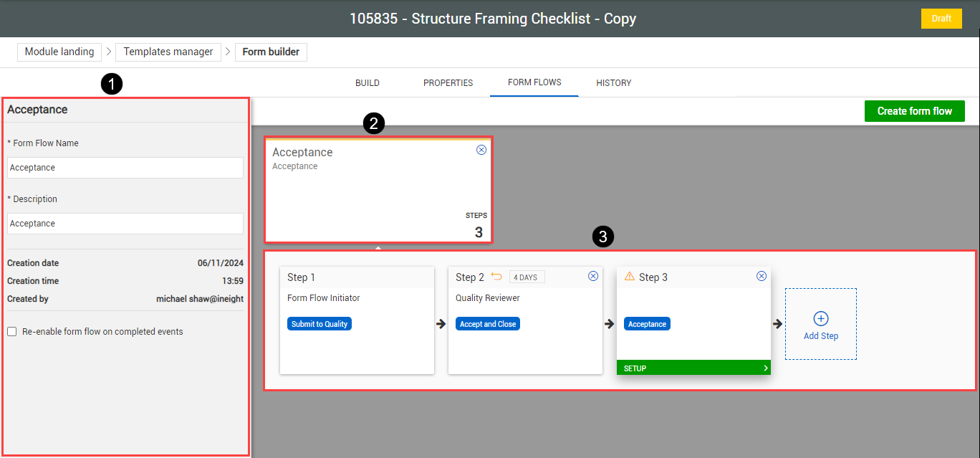980x458 pixels.
Task: Switch to the BUILD tab
Action: (367, 82)
